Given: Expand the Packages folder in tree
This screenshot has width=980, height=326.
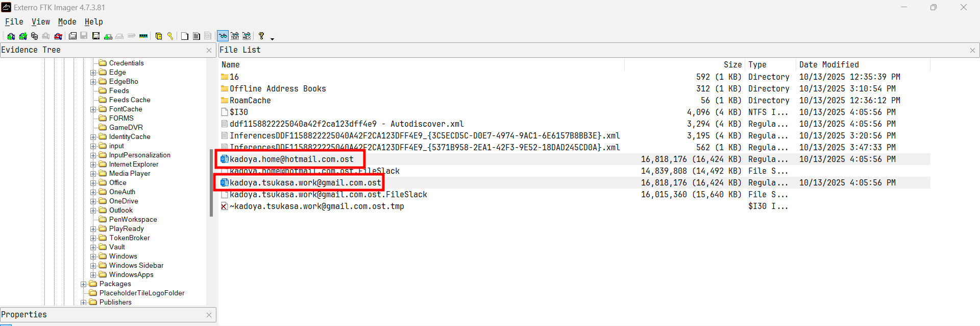Looking at the screenshot, I should (x=84, y=284).
